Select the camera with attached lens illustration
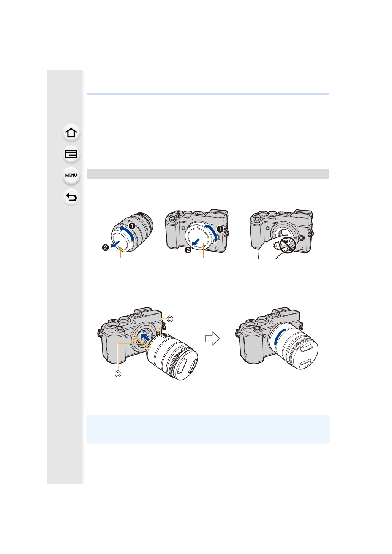The width and height of the screenshot is (392, 554). click(277, 338)
